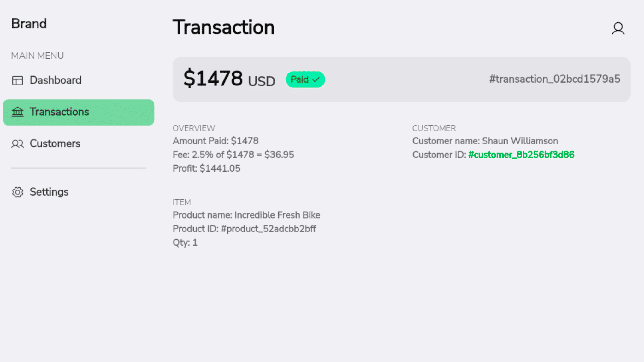Open the Dashboard menu item
This screenshot has width=644, height=362.
pos(55,80)
